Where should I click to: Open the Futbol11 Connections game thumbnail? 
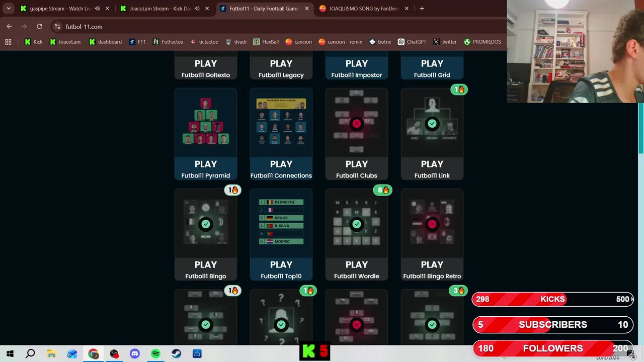281,123
